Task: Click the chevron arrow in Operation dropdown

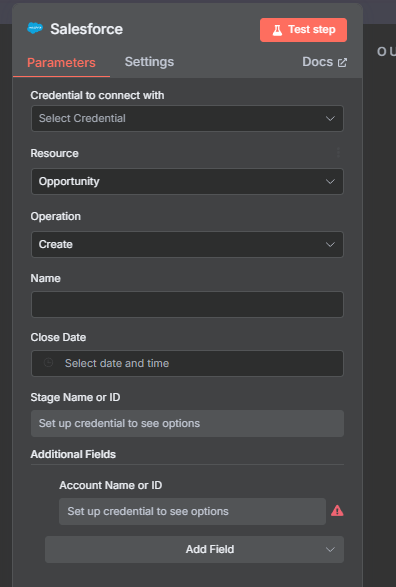Action: 330,244
